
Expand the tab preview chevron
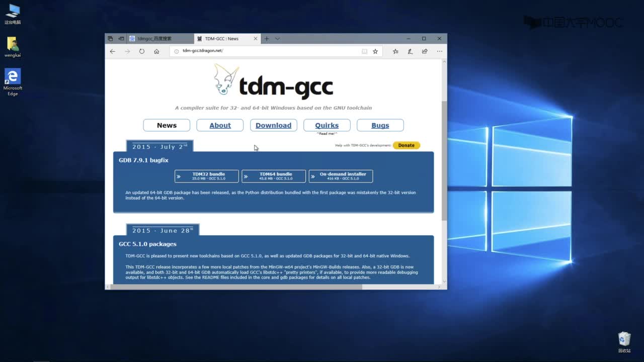point(277,39)
